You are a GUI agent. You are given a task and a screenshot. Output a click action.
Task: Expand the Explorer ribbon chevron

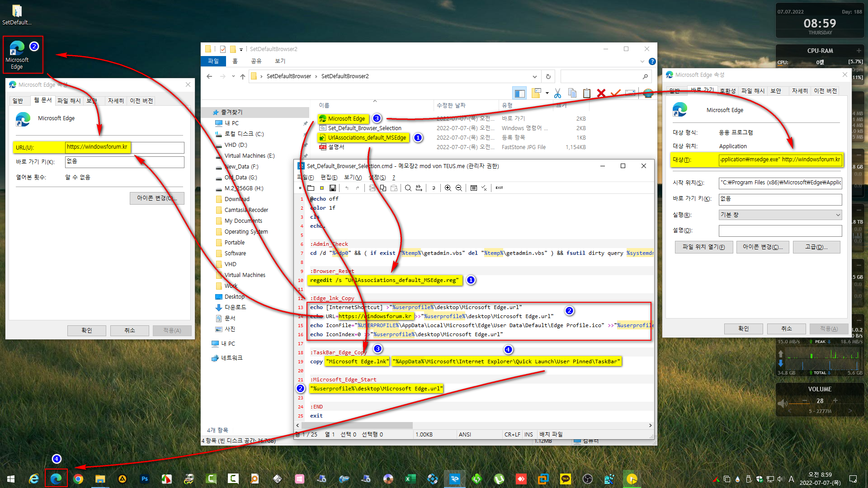tap(642, 61)
